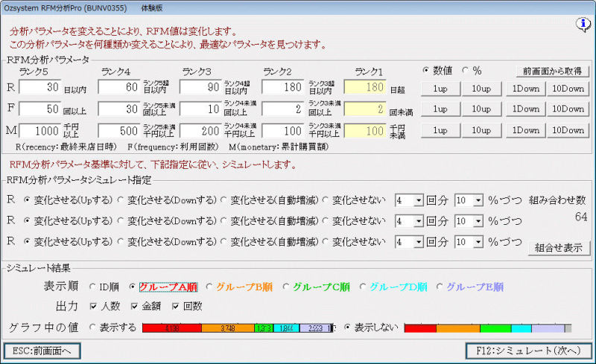Select 変化させない in the first simulation row
Viewport: 596px width, 364px height.
pos(326,200)
